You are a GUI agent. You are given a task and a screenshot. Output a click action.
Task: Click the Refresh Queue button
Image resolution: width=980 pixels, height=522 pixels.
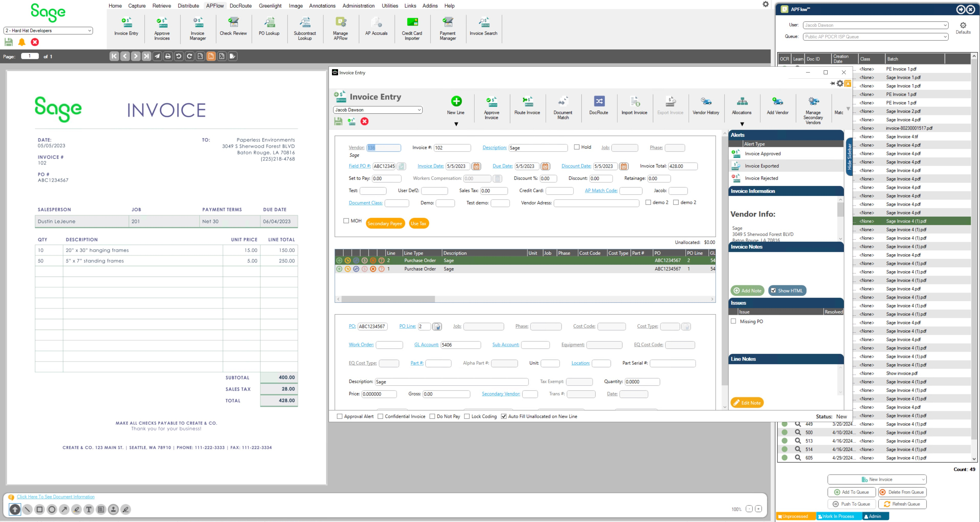point(902,504)
